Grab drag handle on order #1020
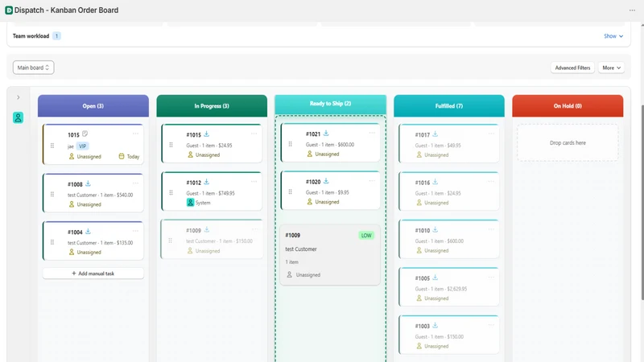The image size is (644, 362). tap(290, 191)
